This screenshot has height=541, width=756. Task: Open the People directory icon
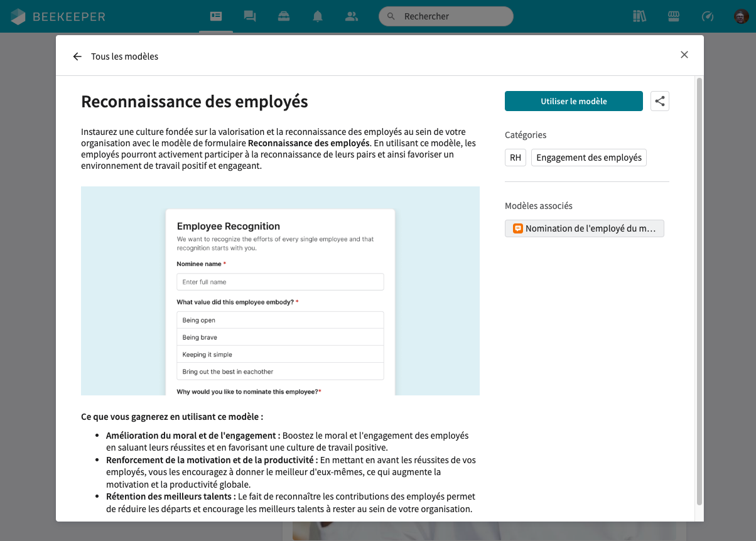(352, 16)
